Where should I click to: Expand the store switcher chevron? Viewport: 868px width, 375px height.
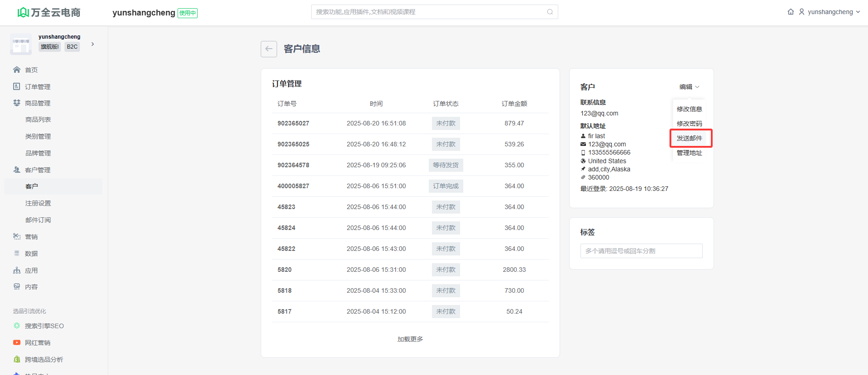pyautogui.click(x=93, y=44)
